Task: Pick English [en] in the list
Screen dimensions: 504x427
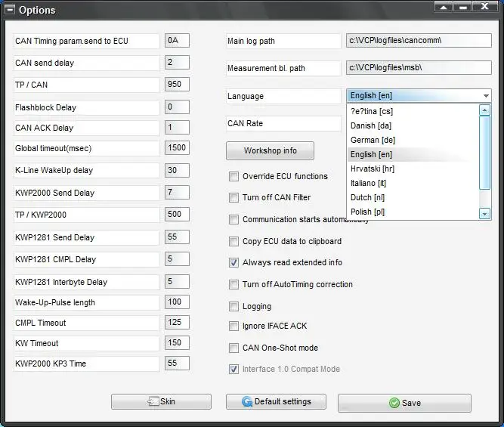Action: (x=413, y=155)
